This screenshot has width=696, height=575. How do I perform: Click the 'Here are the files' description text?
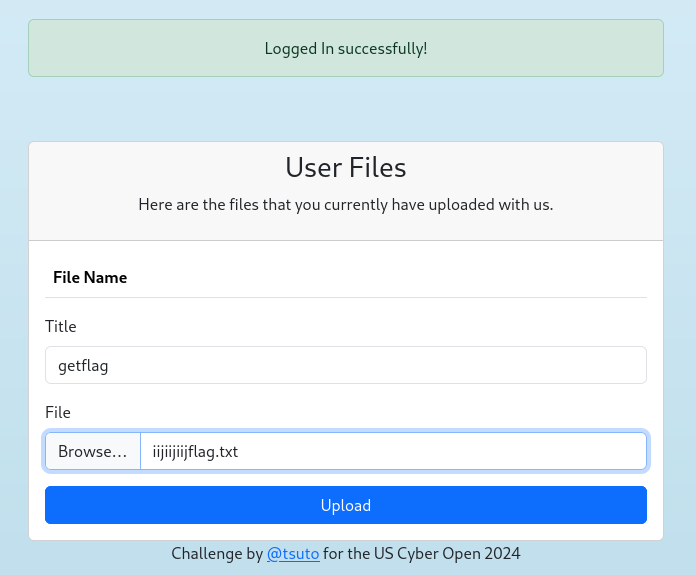[x=346, y=205]
